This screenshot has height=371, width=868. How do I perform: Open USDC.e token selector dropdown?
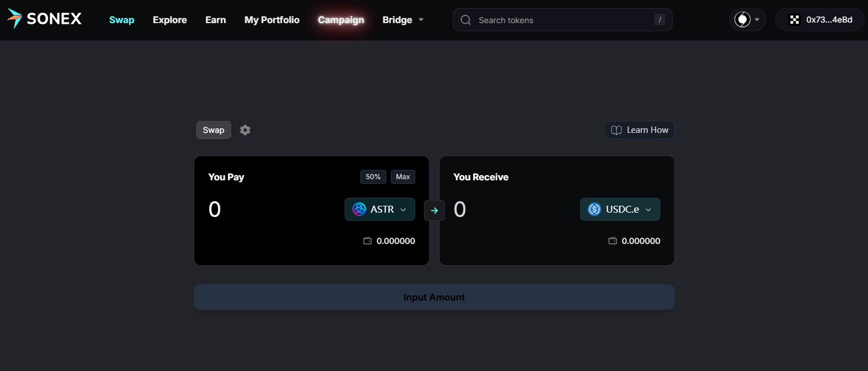620,209
